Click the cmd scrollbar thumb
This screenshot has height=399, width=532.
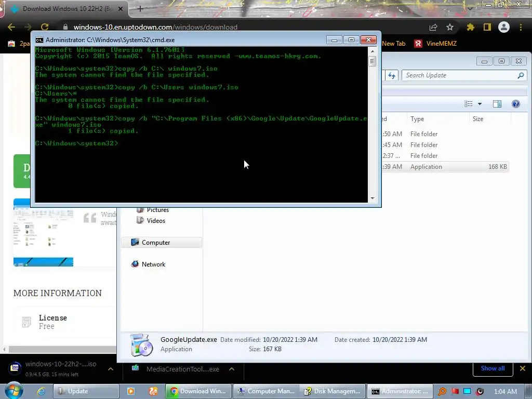pos(373,61)
